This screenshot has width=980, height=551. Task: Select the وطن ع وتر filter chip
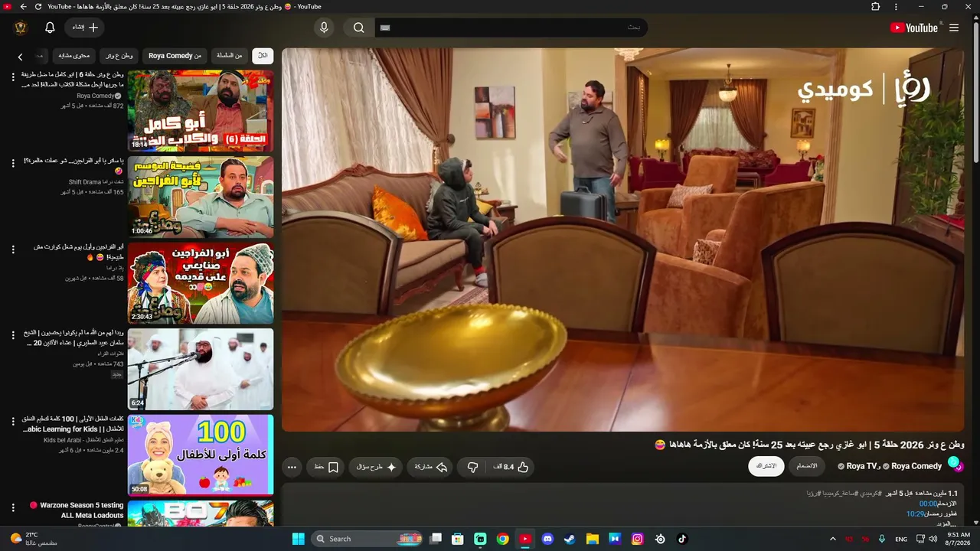click(x=119, y=55)
